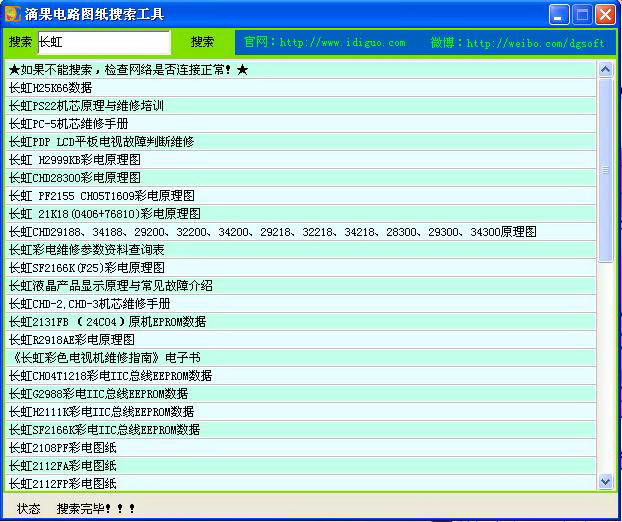Click the 状态 label in status bar
622x522 pixels.
(x=29, y=509)
